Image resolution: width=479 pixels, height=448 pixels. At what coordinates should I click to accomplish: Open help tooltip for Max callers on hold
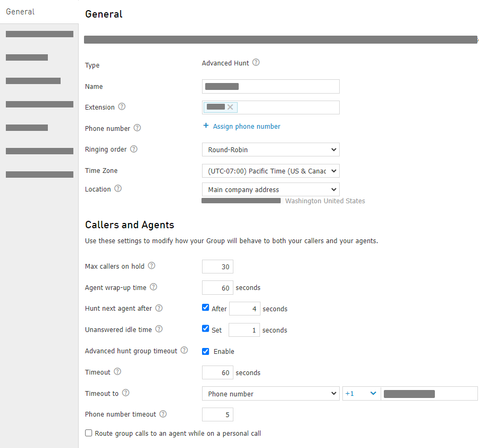pos(152,266)
